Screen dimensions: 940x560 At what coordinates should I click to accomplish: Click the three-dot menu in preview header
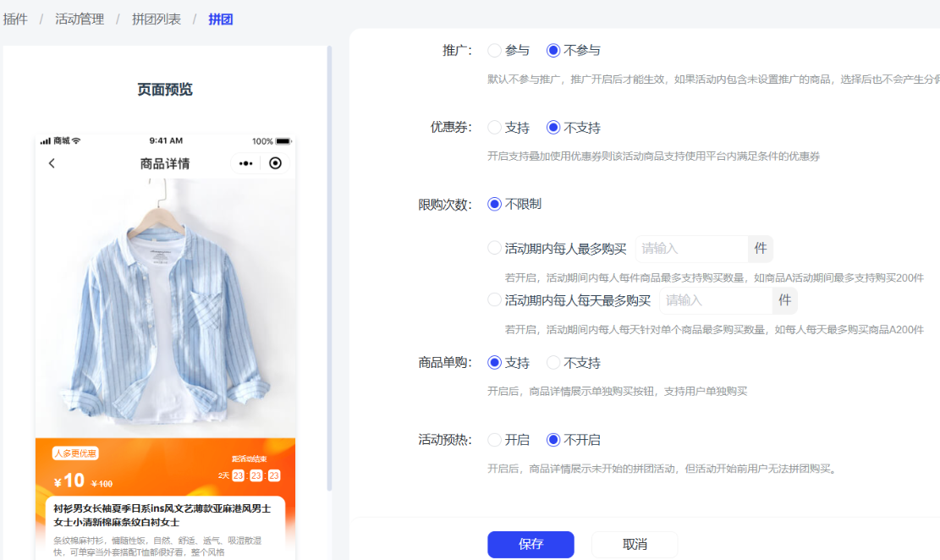(245, 163)
